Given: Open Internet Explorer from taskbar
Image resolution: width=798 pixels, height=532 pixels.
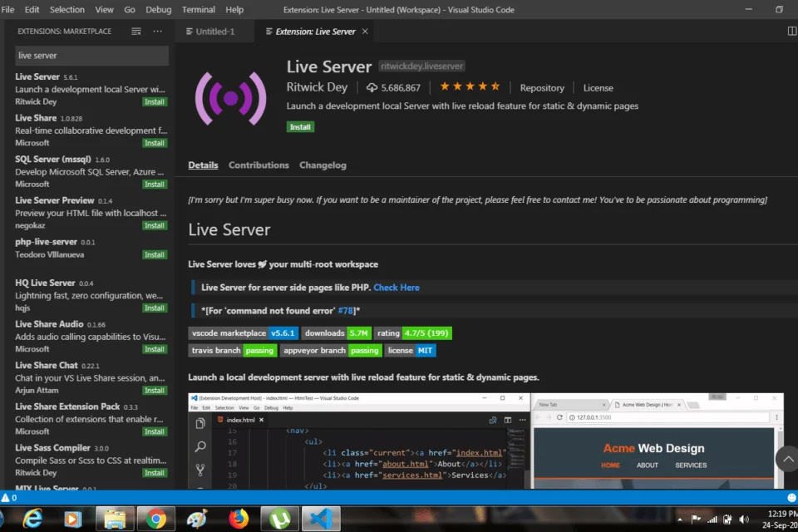Looking at the screenshot, I should click(x=32, y=519).
